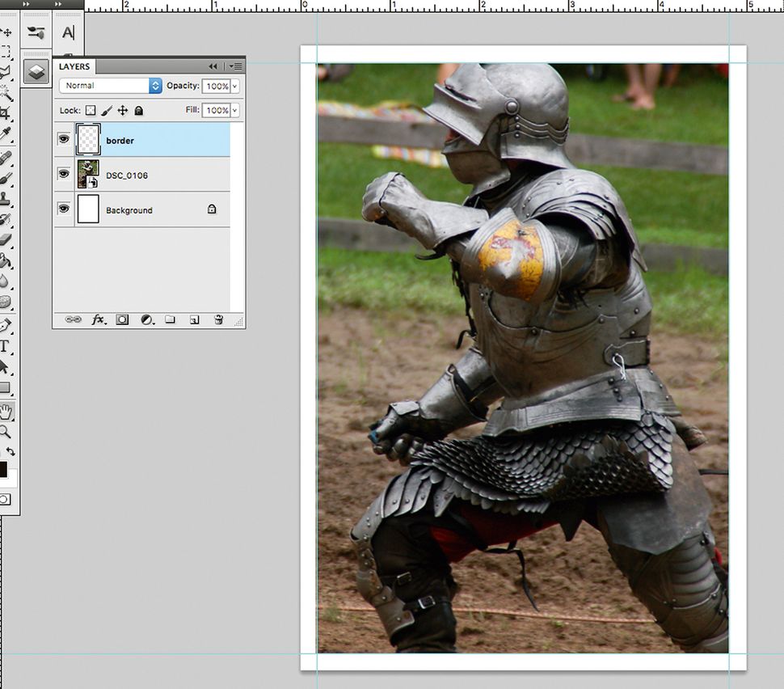Image resolution: width=784 pixels, height=689 pixels.
Task: Link the selected layers
Action: [73, 319]
